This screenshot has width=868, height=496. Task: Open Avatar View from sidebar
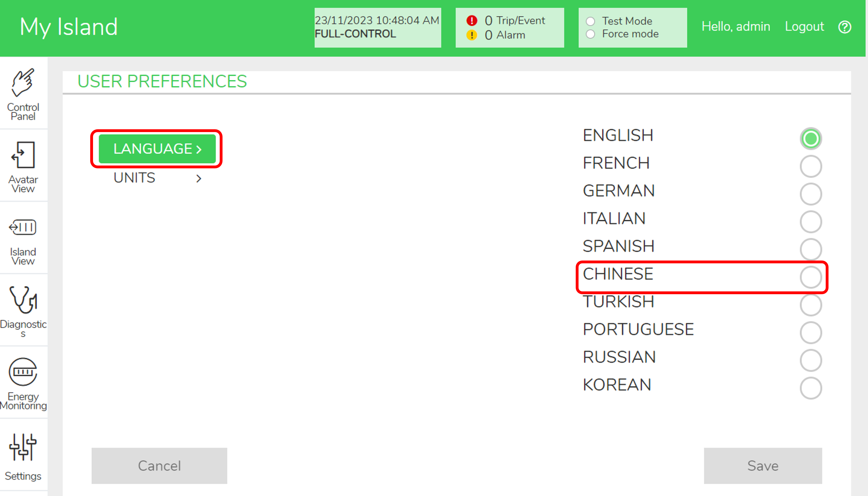[x=23, y=155]
